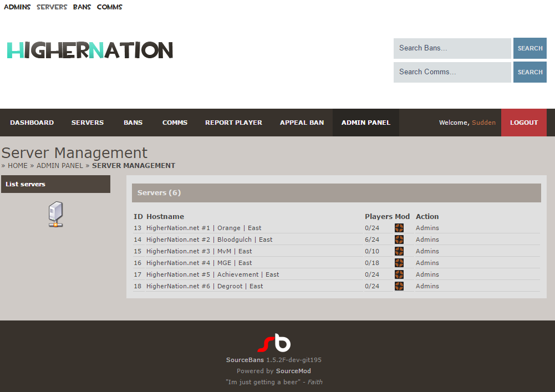Click the SERVER MANAGEMENT breadcrumb
Screen dimensions: 555x392
coord(134,166)
